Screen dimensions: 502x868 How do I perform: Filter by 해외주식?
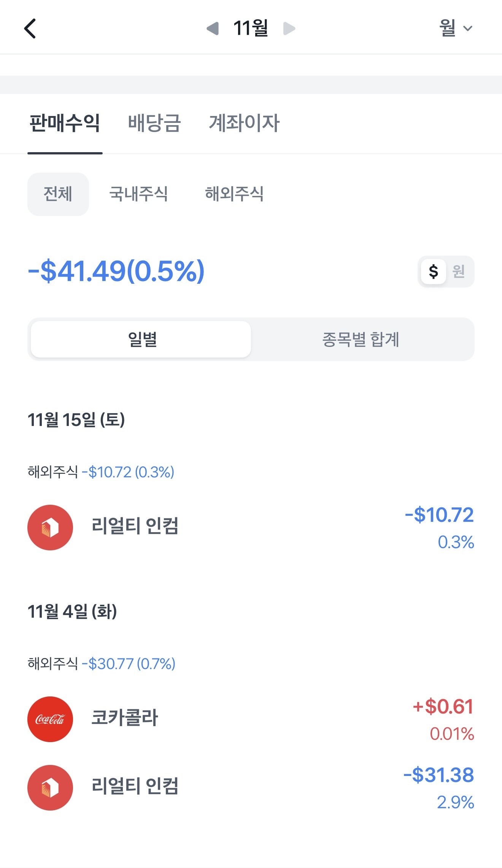pyautogui.click(x=234, y=194)
